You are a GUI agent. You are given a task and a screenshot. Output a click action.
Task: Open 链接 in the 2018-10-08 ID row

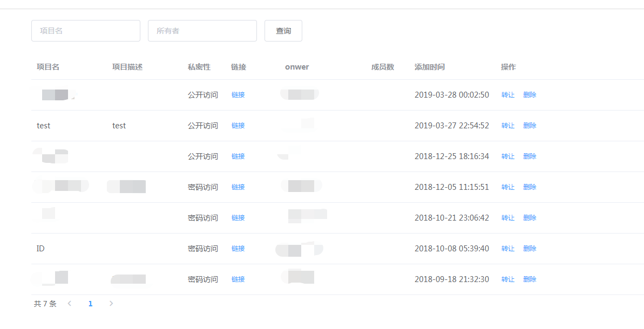coord(238,248)
